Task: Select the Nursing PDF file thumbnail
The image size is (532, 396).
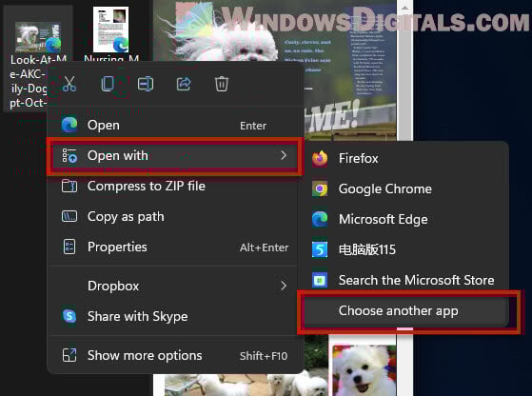Action: pos(111,30)
